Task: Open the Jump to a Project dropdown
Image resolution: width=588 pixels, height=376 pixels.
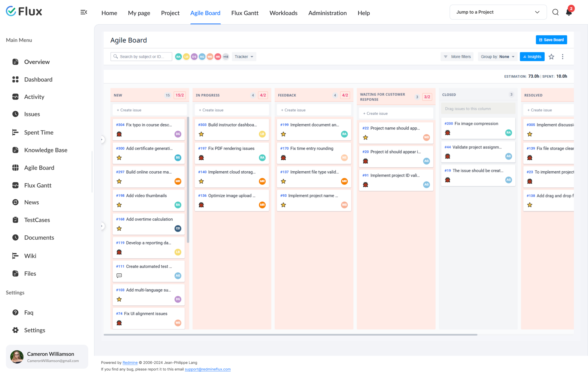Action: coord(498,12)
